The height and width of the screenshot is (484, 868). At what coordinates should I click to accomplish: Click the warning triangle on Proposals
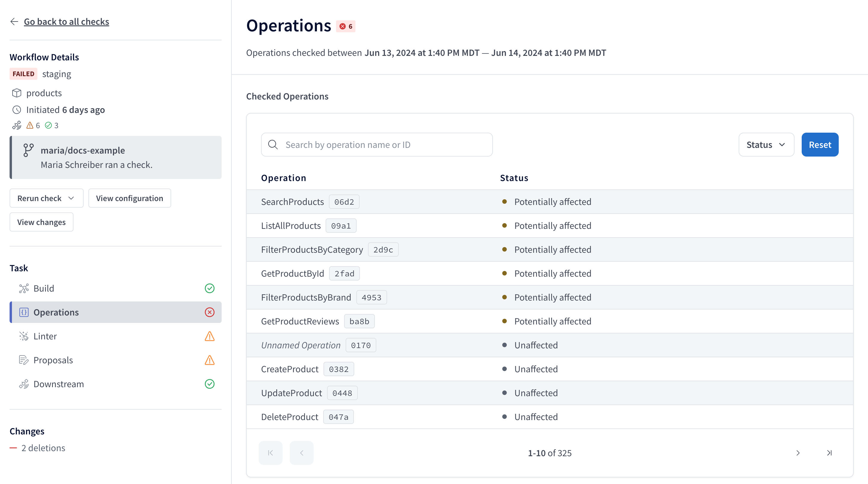[x=210, y=360]
